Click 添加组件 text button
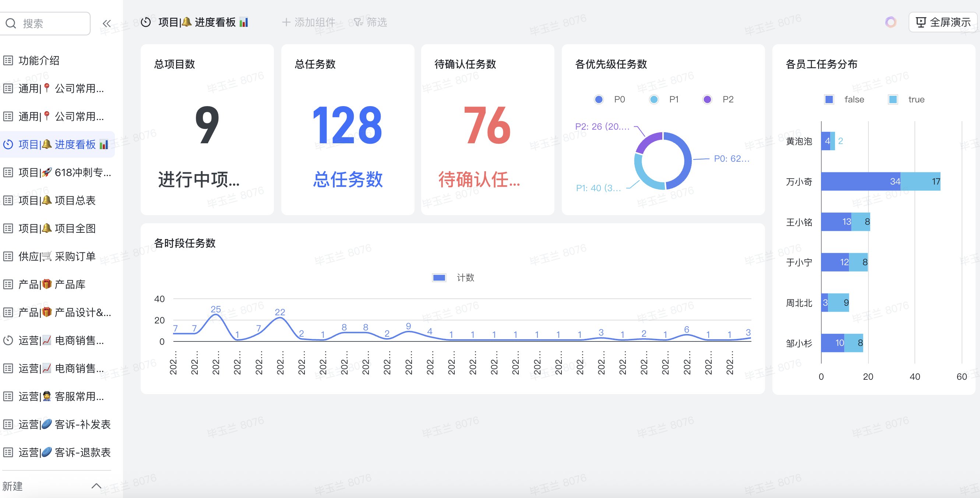 click(315, 22)
